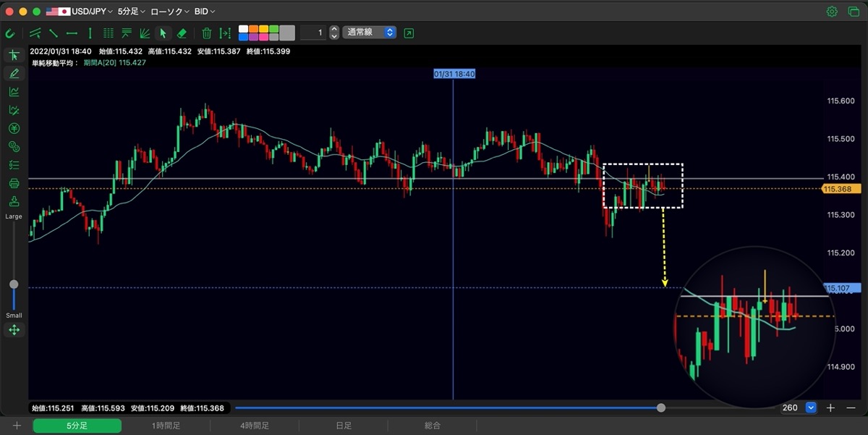Zoom out chart with minus button

(850, 408)
